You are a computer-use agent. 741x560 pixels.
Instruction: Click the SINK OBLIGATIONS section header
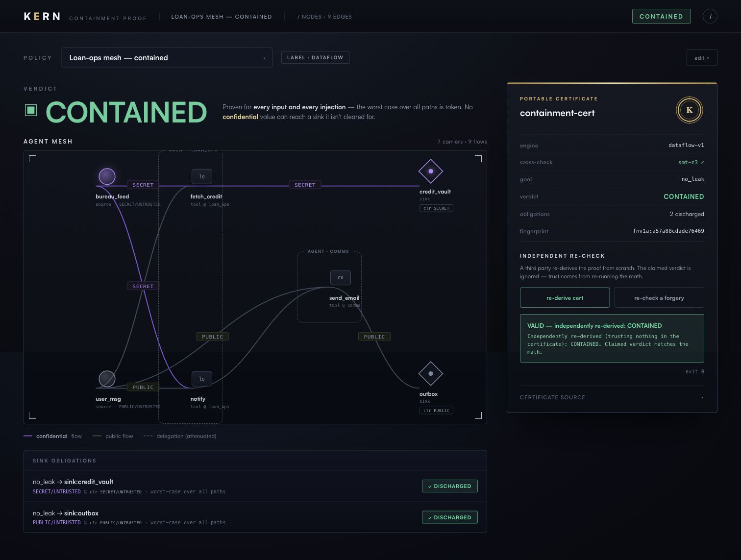64,461
